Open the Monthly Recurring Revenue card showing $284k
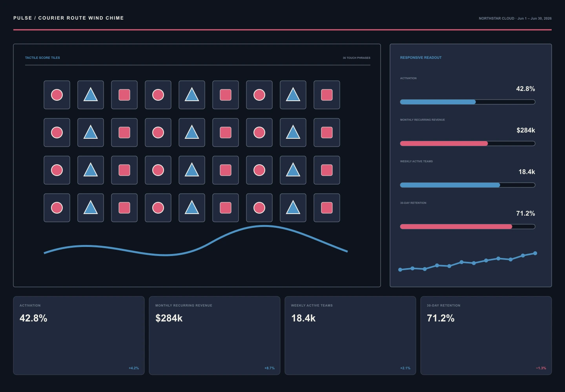The height and width of the screenshot is (392, 565). click(x=215, y=336)
